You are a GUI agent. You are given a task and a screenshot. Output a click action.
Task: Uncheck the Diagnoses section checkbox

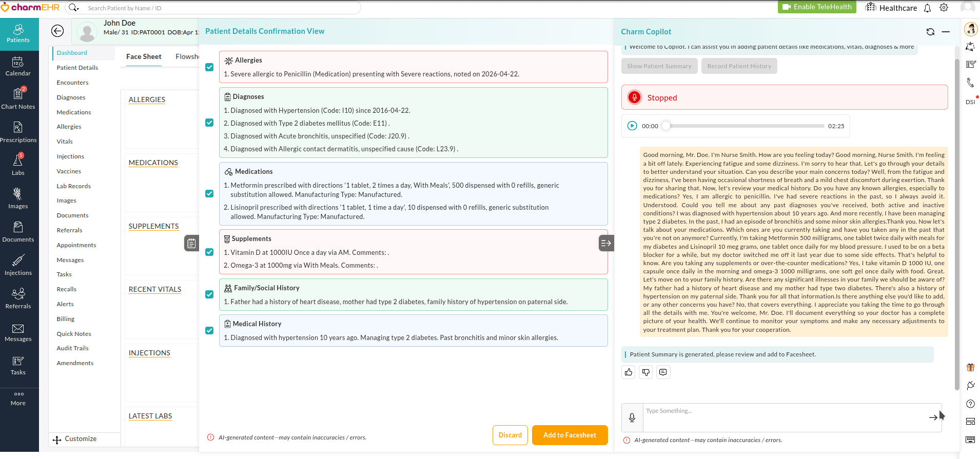209,123
